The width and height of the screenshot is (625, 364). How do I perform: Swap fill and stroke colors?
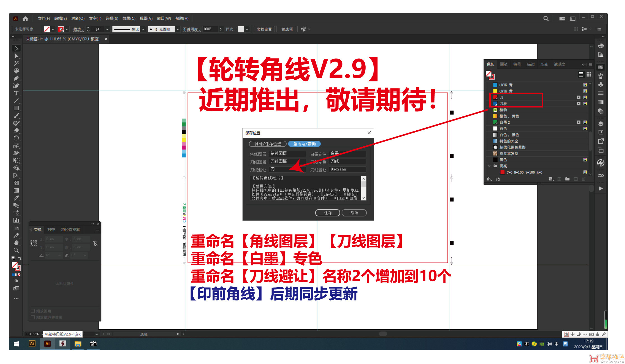click(x=20, y=258)
